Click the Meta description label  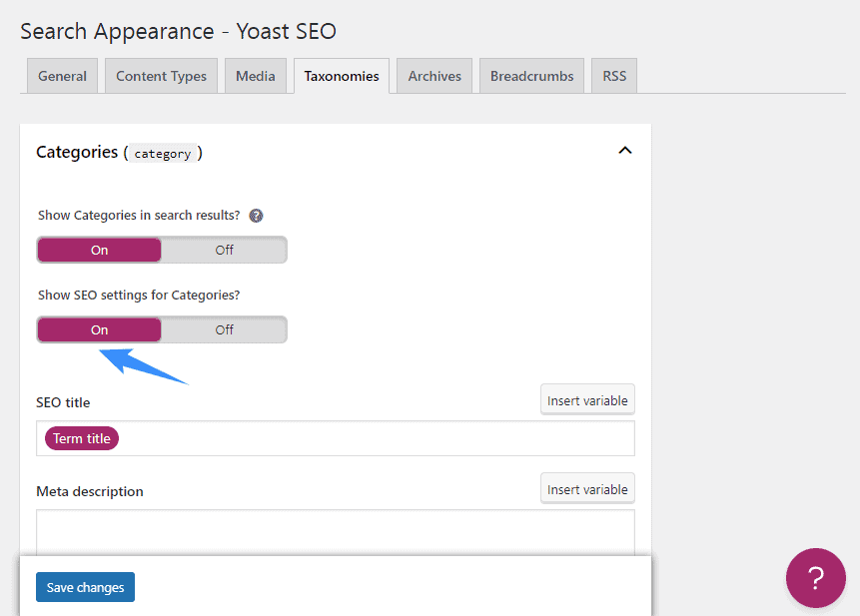[90, 491]
